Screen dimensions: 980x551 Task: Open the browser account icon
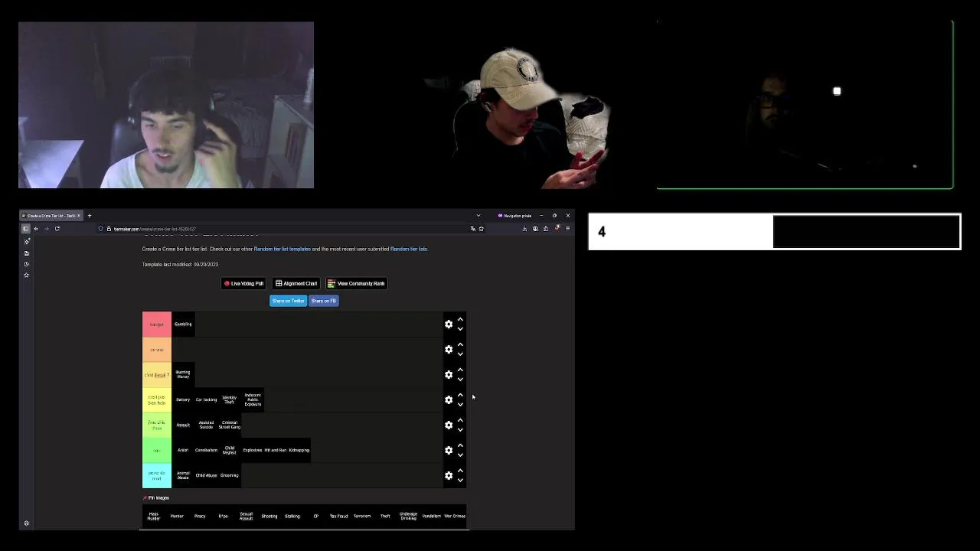[535, 229]
